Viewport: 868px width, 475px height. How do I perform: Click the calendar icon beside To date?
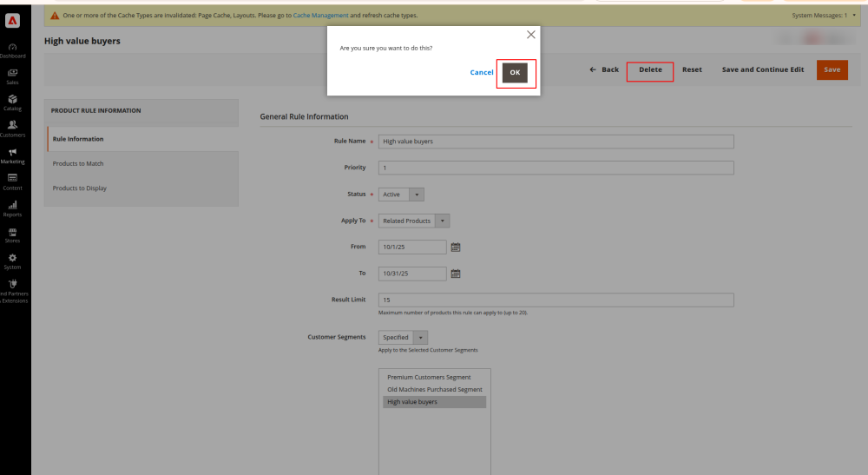[456, 274]
